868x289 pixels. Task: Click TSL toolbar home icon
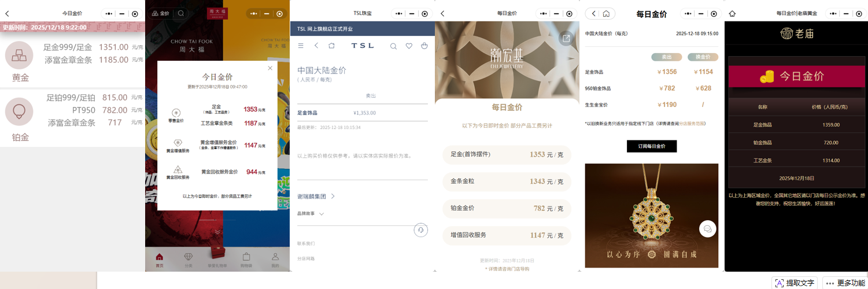pyautogui.click(x=331, y=46)
